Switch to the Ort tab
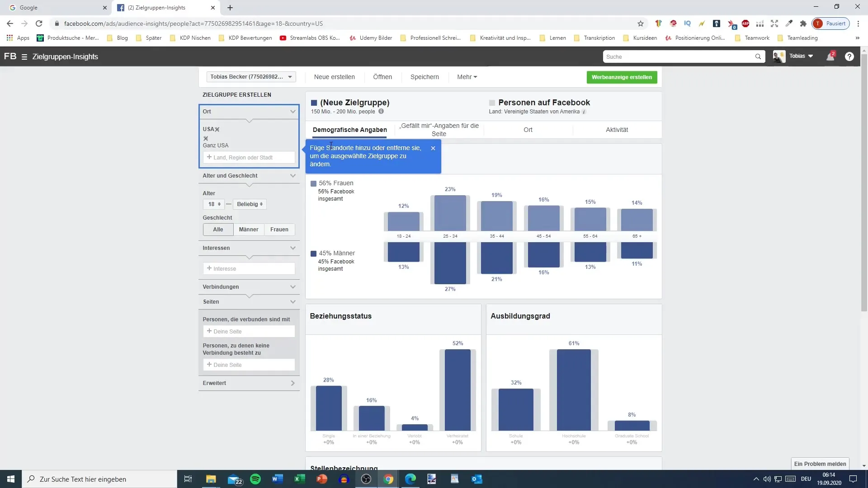 tap(528, 130)
